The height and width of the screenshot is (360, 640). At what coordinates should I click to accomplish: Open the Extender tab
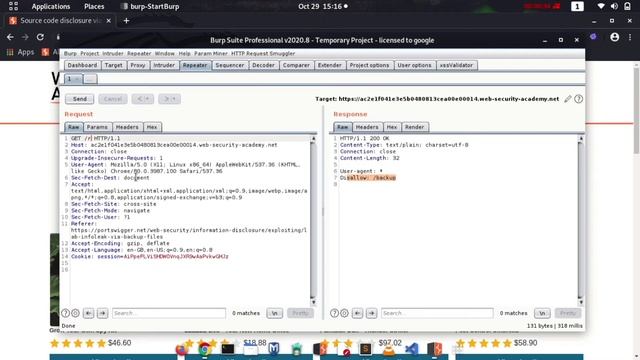(x=329, y=65)
